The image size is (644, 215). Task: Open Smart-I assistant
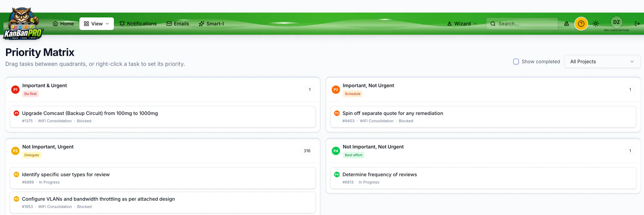click(x=211, y=24)
